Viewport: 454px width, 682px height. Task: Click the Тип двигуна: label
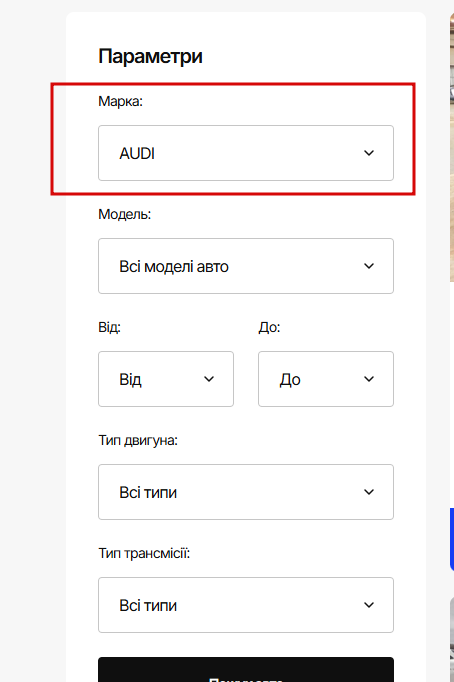(x=138, y=441)
